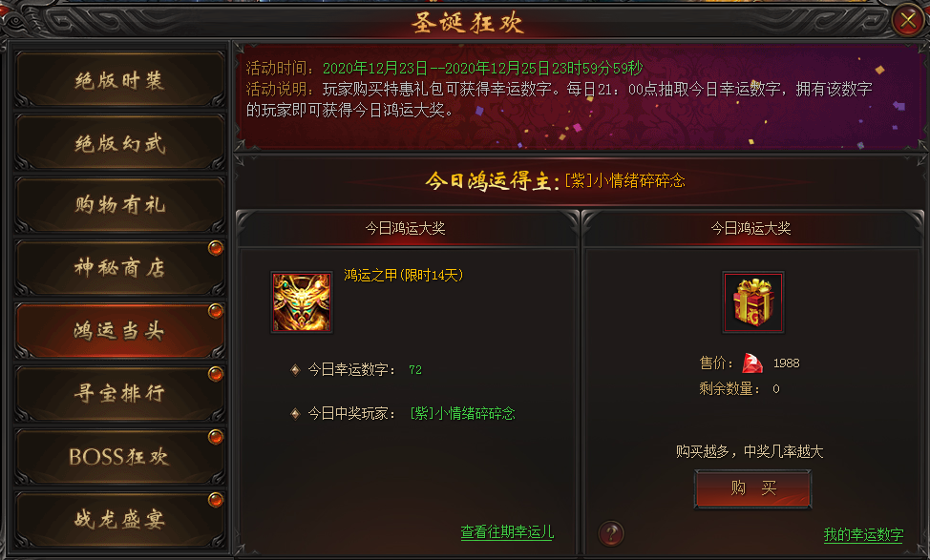Go to the 神秘商店 tab
The width and height of the screenshot is (930, 560).
coord(119,268)
